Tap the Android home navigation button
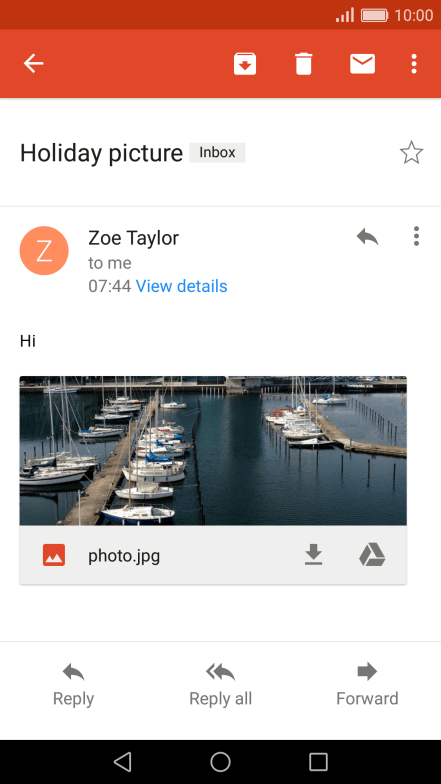 coord(220,762)
